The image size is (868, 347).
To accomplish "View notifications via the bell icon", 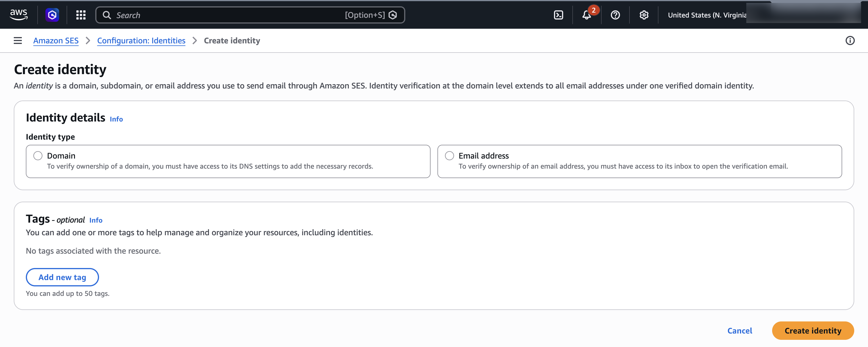I will click(587, 16).
